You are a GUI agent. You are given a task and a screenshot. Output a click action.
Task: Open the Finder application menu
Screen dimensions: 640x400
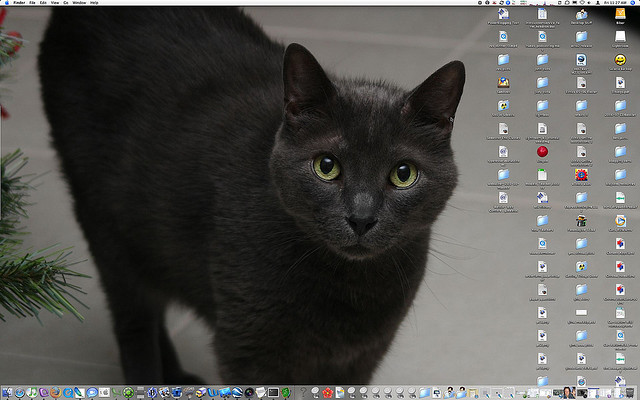17,3
